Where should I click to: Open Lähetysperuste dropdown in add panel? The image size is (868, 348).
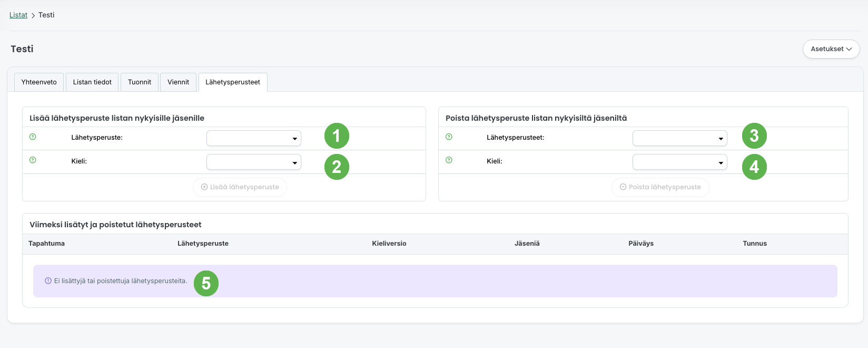254,138
